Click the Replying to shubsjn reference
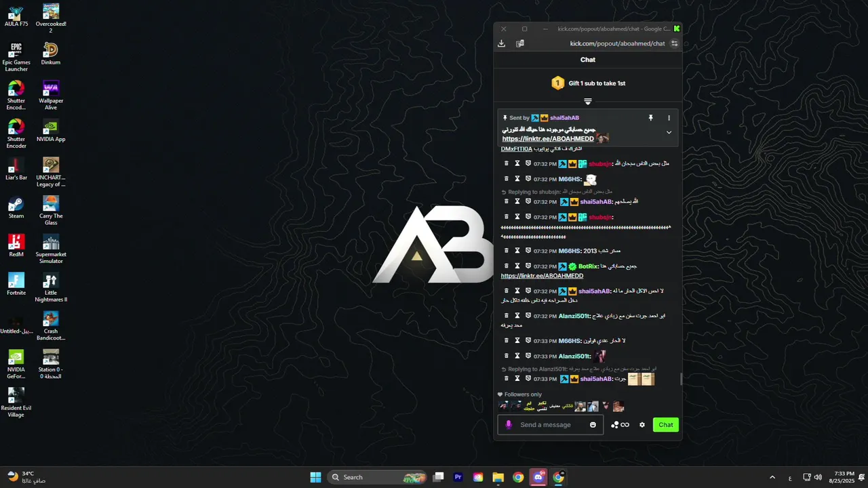The height and width of the screenshot is (488, 868). click(556, 192)
